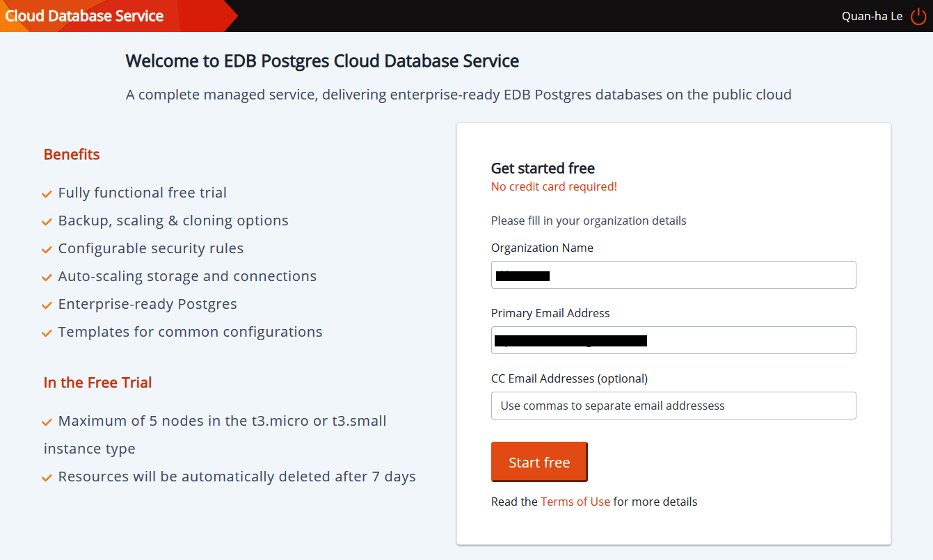The image size is (933, 560).
Task: Click 'Enterprise-ready Postgres' benefit text
Action: (x=147, y=304)
